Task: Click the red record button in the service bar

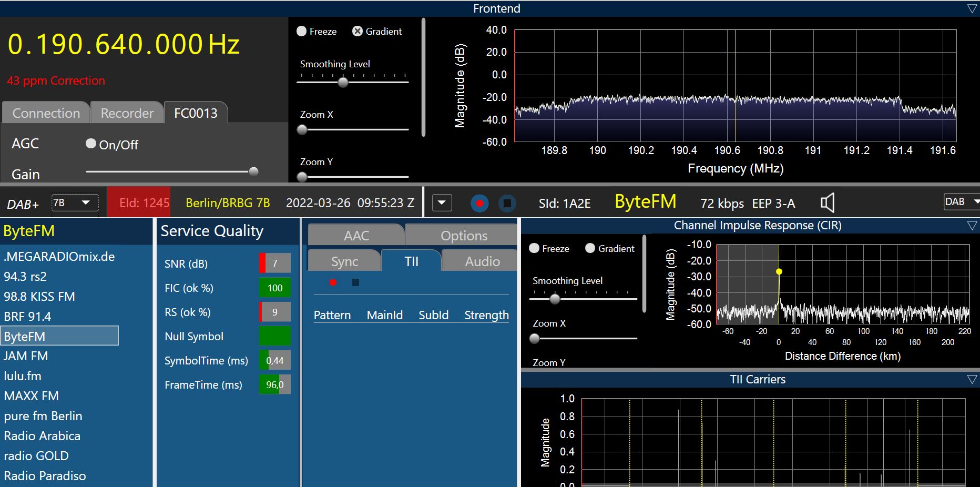Action: [479, 203]
